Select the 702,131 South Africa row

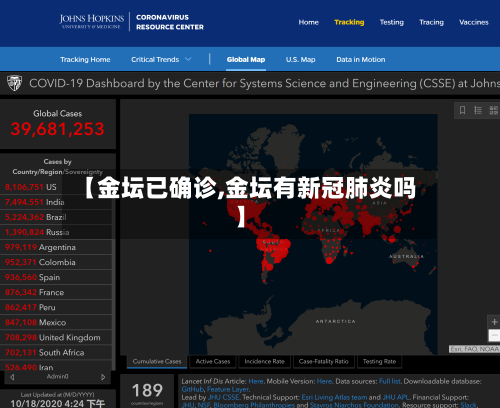coord(56,353)
